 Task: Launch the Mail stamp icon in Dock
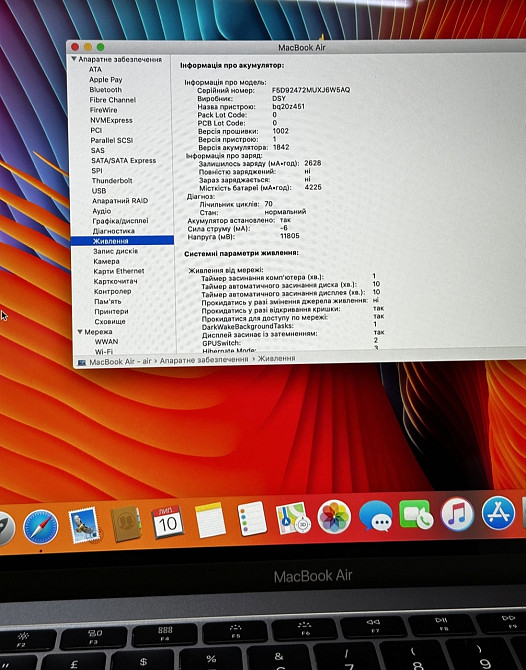click(x=84, y=525)
